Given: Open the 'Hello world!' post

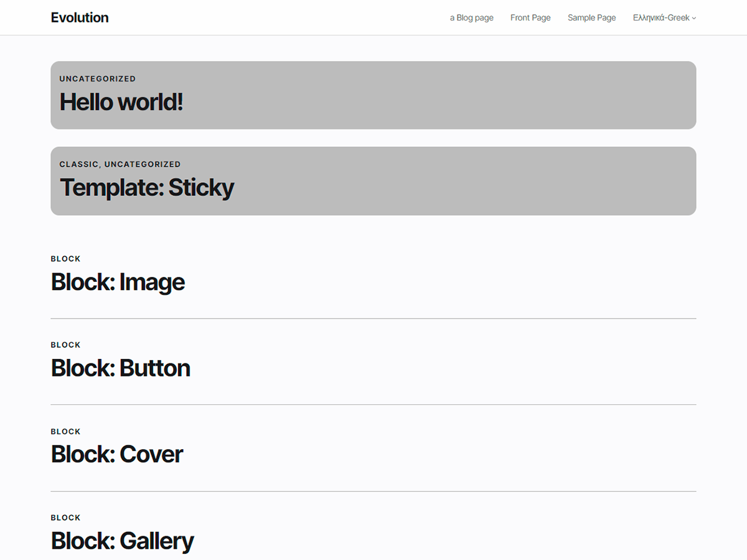Looking at the screenshot, I should (121, 101).
